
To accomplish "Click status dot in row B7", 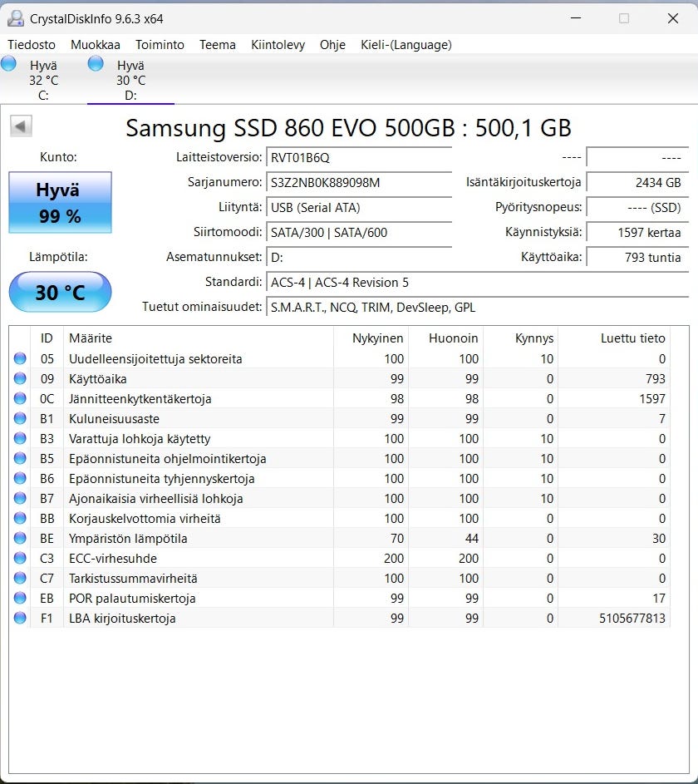I will 20,499.
